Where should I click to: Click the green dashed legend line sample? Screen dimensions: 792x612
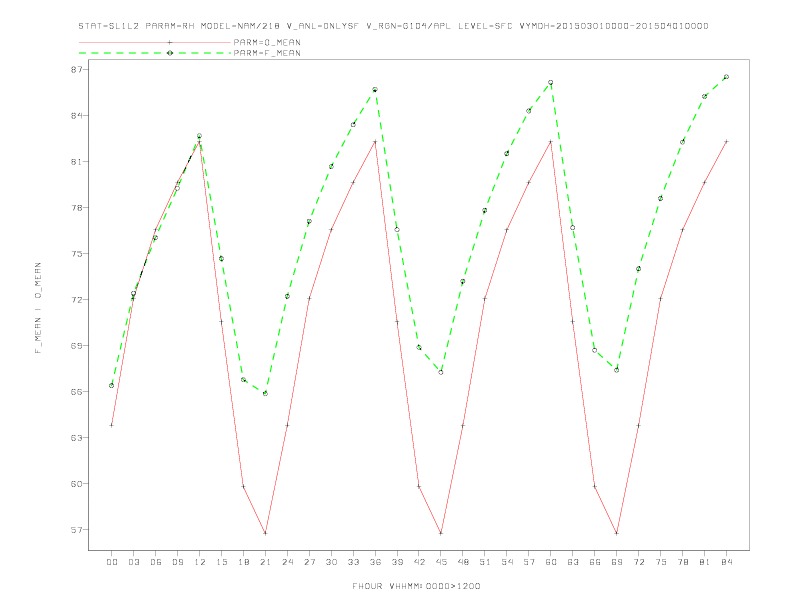click(x=155, y=53)
